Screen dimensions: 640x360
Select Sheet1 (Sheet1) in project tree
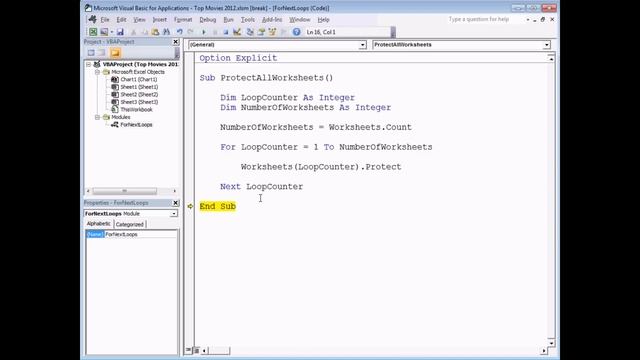pyautogui.click(x=139, y=87)
